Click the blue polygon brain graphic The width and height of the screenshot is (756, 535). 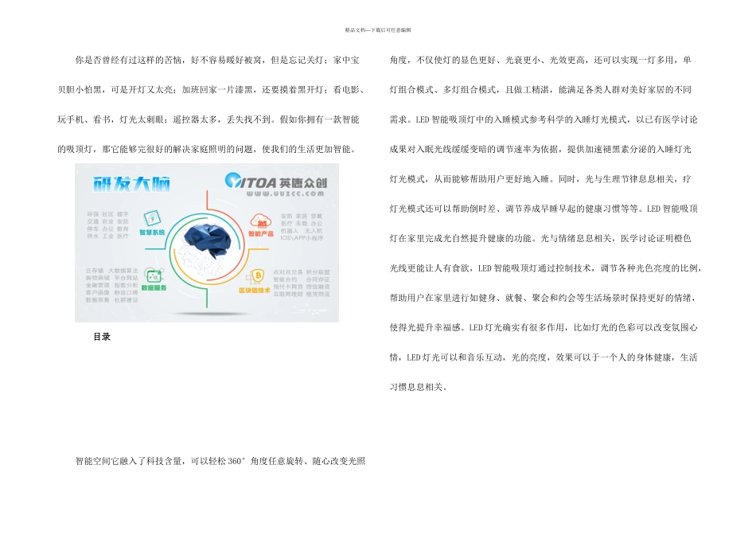click(208, 242)
